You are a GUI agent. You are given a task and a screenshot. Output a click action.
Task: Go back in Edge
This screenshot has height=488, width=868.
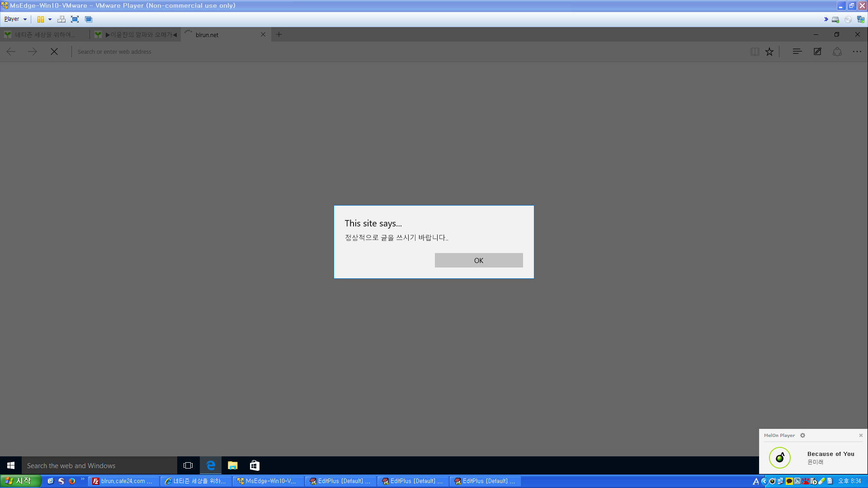pyautogui.click(x=11, y=52)
